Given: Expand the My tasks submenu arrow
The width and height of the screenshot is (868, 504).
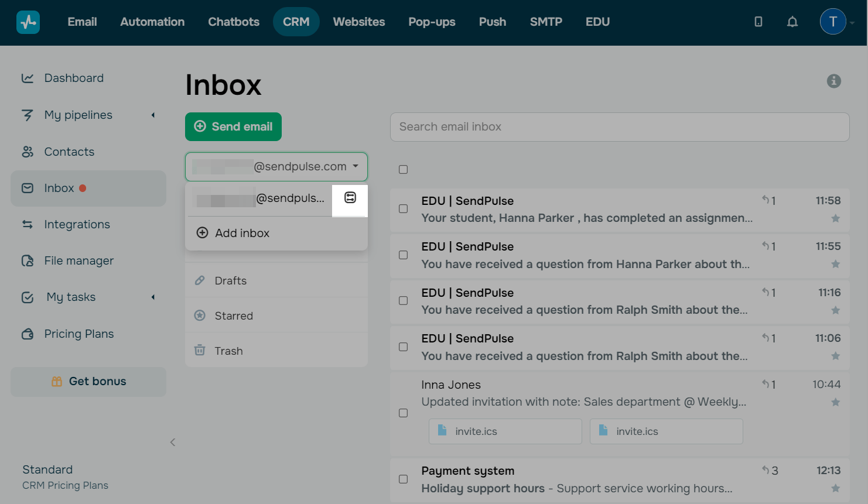Looking at the screenshot, I should 153,297.
